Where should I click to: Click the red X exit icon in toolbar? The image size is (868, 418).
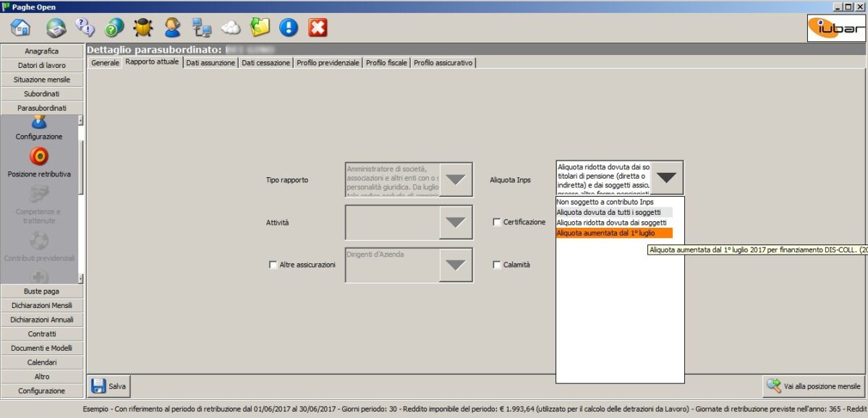[318, 27]
